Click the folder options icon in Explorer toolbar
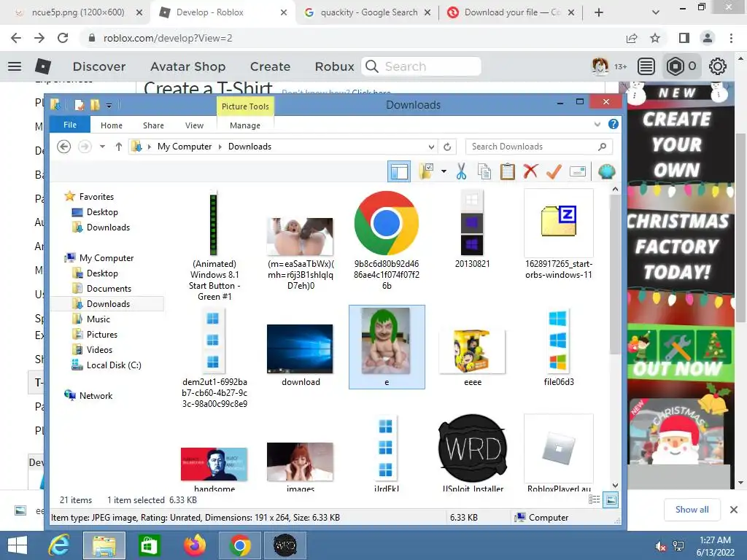Viewport: 747px width, 560px height. tap(426, 171)
